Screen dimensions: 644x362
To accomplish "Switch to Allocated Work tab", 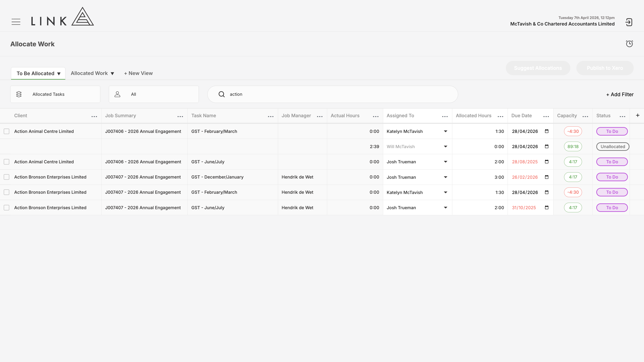I will [89, 73].
